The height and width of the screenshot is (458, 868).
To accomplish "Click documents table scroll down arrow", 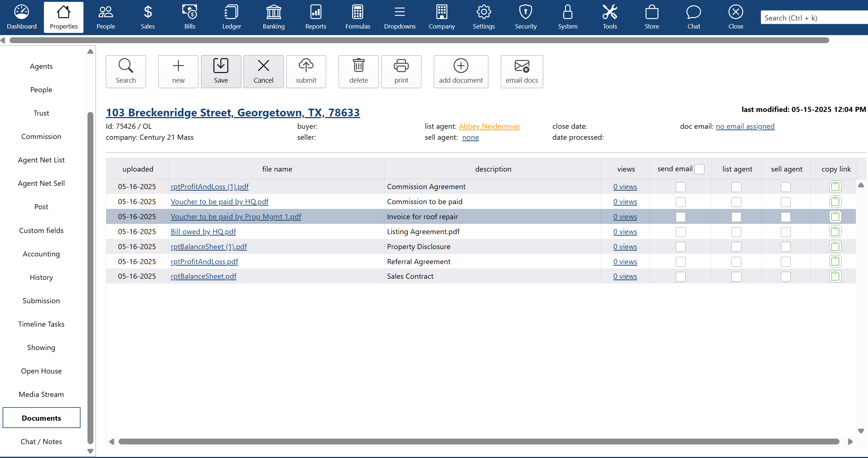I will [861, 431].
